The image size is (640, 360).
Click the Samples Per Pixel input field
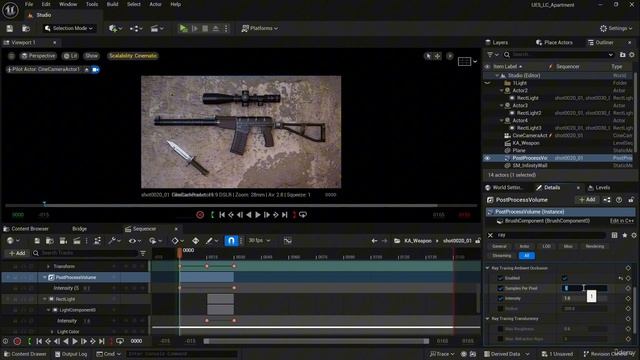pos(584,288)
